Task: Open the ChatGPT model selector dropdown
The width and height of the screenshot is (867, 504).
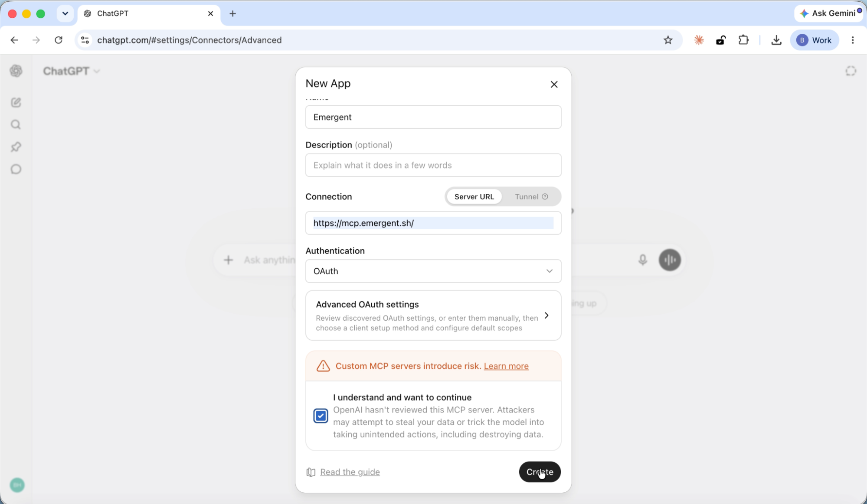Action: (72, 71)
